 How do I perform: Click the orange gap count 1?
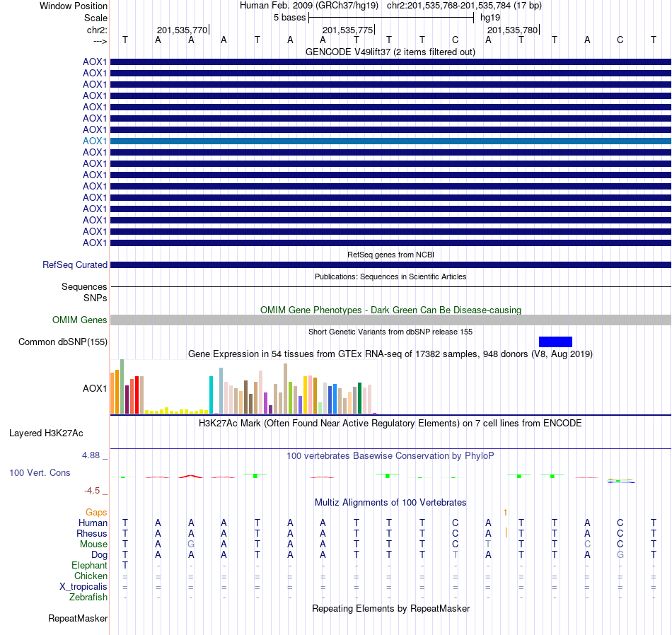(x=505, y=513)
